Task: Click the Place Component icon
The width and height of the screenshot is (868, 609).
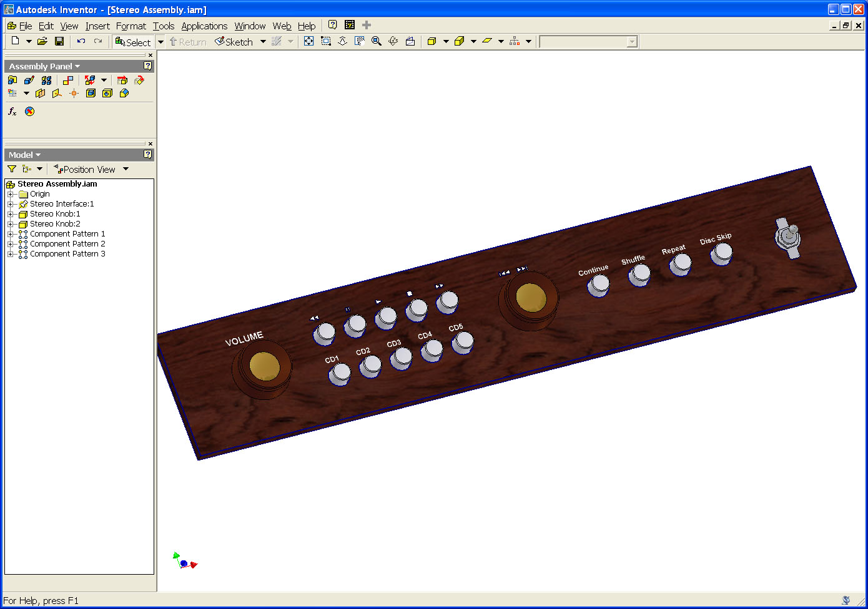Action: [12, 80]
